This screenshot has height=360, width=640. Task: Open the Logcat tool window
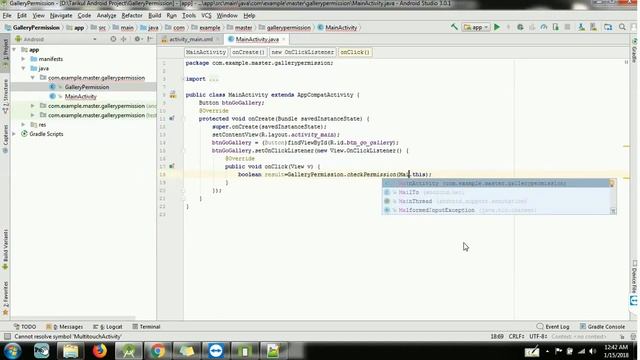click(x=108, y=327)
